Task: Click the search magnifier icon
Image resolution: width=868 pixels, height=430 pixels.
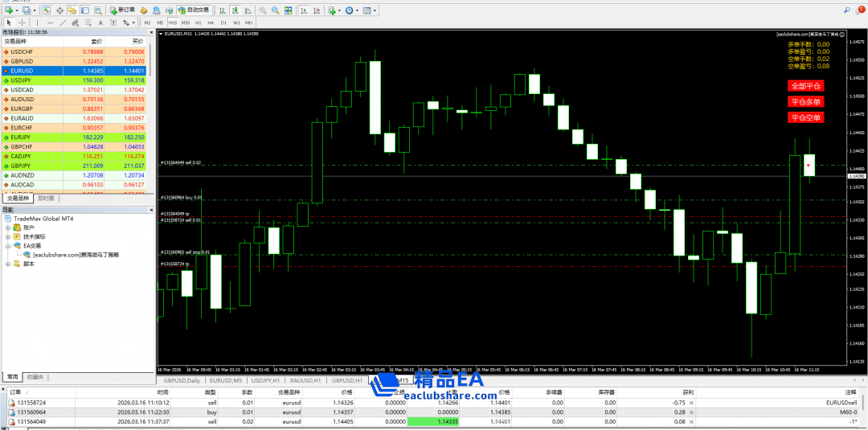Action: pyautogui.click(x=850, y=10)
